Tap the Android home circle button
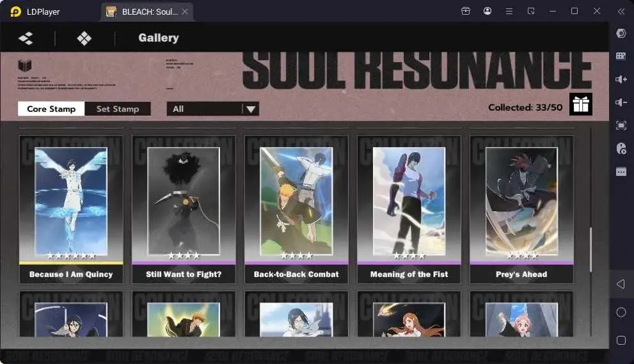634x364 pixels. tap(621, 312)
